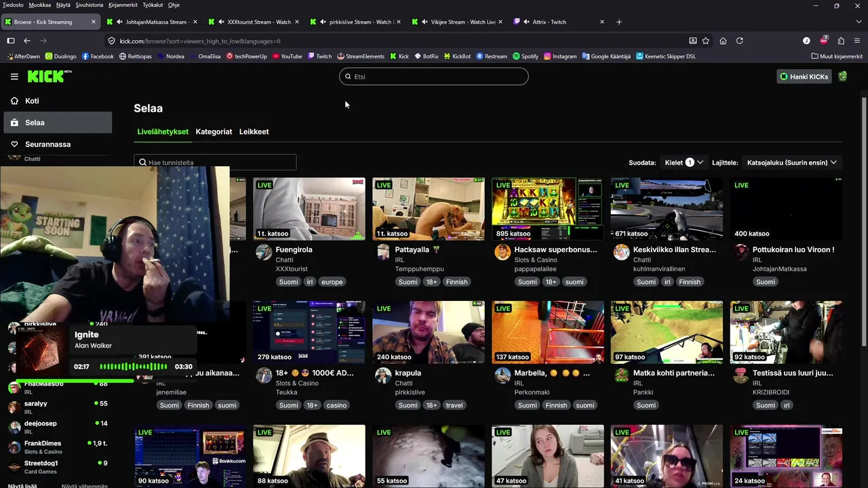Open FrankDimes channel in the sidebar
The image size is (868, 488).
(x=58, y=447)
